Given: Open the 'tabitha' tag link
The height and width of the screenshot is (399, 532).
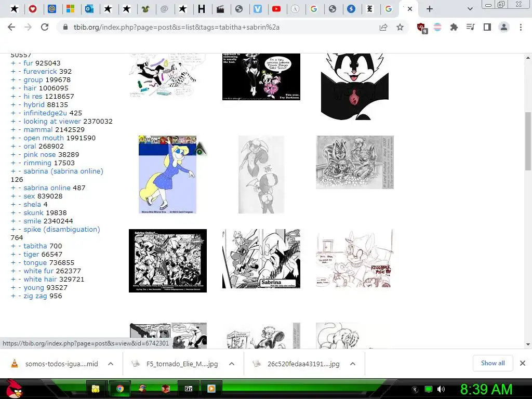Looking at the screenshot, I should coord(35,246).
